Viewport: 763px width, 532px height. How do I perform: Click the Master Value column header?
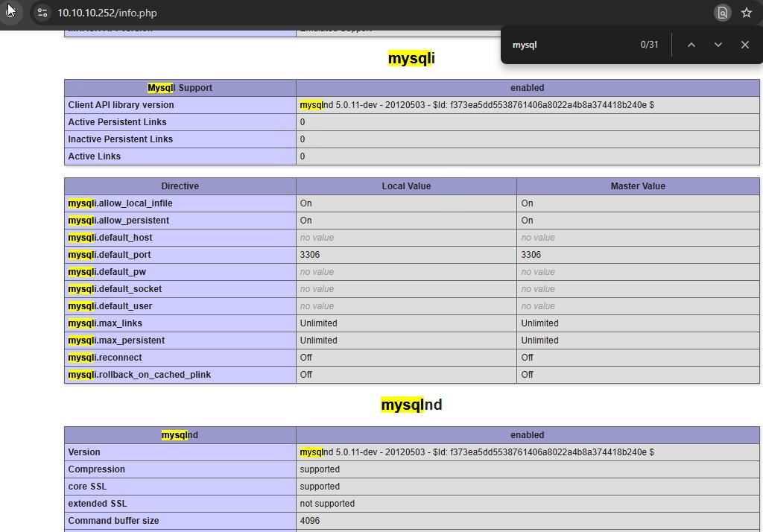(x=638, y=186)
